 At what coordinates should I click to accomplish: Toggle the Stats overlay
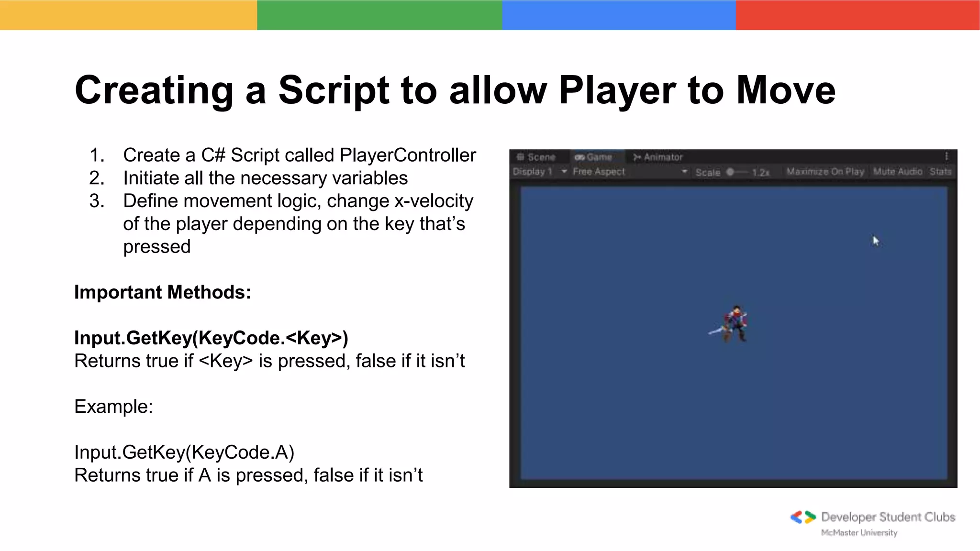point(940,171)
